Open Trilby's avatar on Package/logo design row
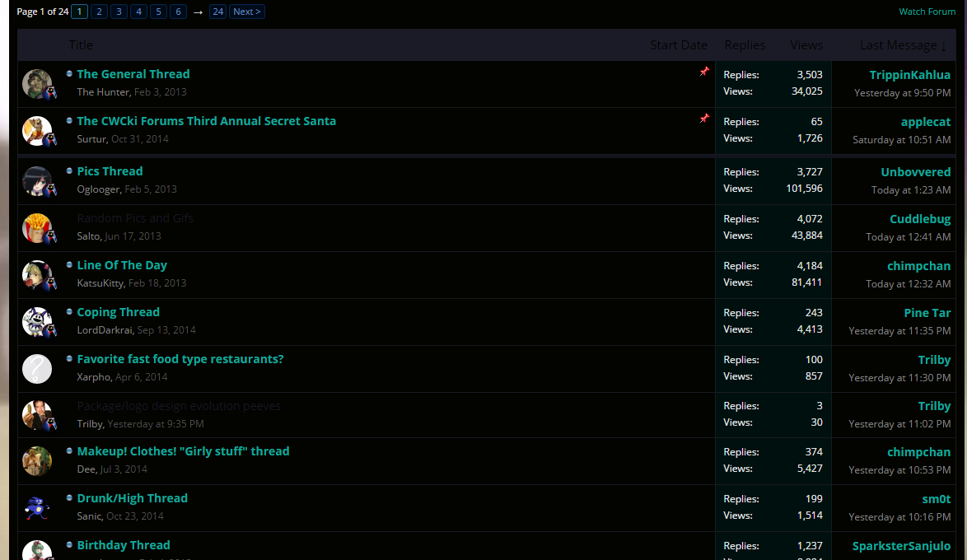 (x=37, y=415)
